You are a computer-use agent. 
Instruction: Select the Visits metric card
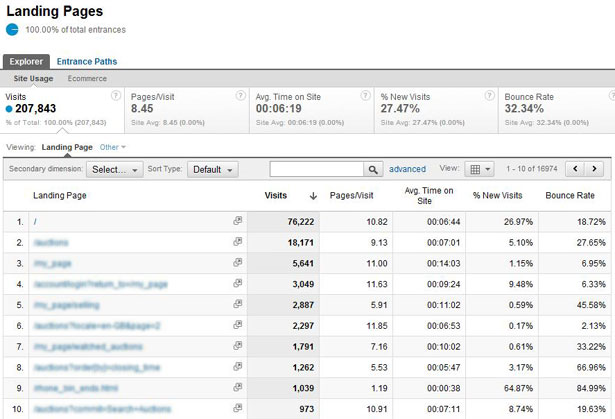62,110
